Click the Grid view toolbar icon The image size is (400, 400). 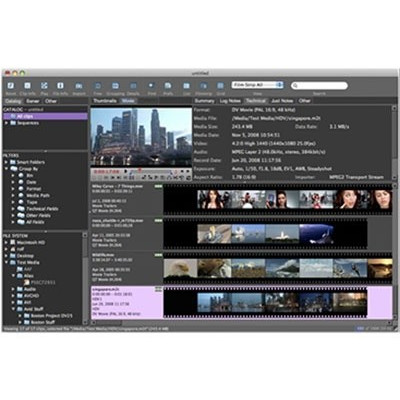(x=220, y=86)
